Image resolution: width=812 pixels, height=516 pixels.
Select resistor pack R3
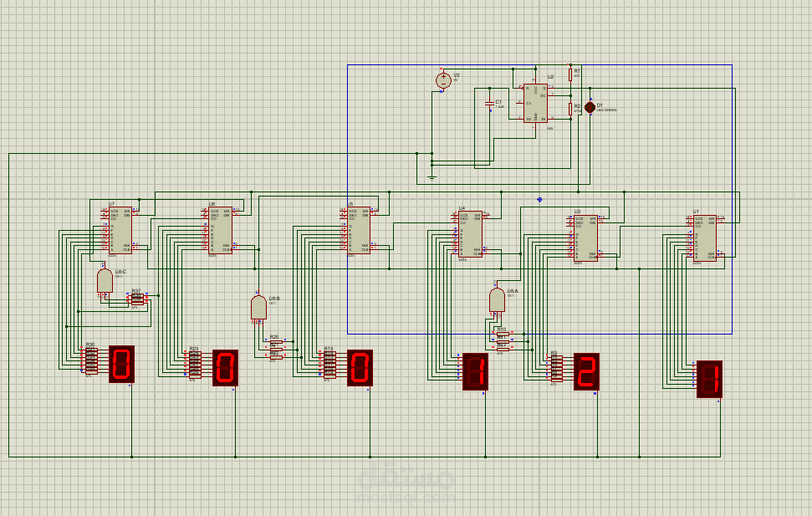coord(556,368)
